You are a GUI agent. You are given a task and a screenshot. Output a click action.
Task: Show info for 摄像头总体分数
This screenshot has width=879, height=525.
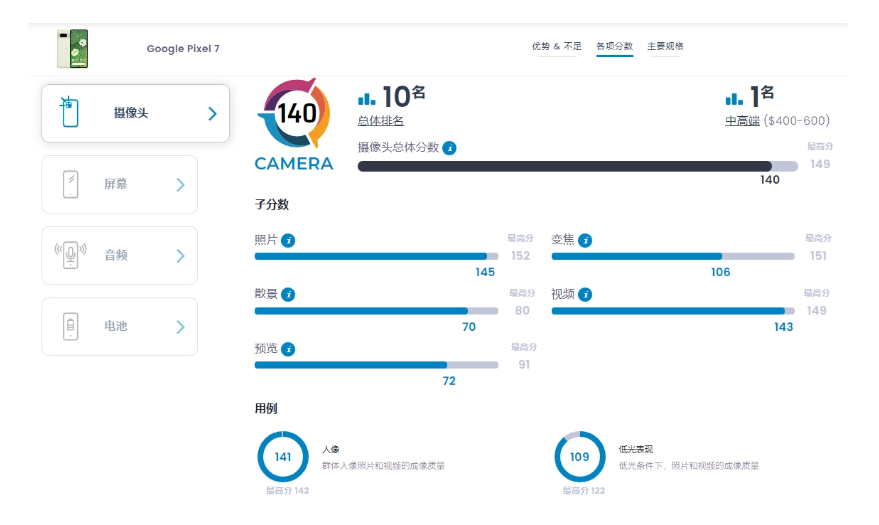point(449,148)
